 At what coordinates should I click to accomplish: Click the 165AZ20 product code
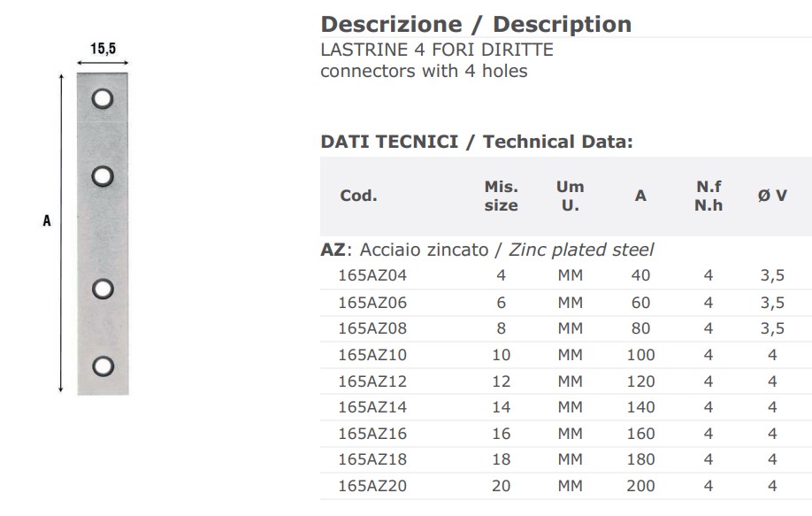point(372,486)
